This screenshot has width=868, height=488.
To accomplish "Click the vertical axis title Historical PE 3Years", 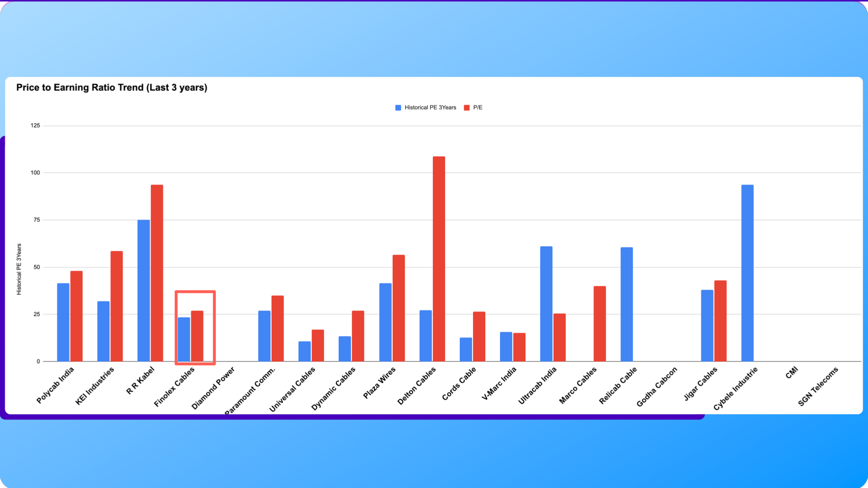I will (19, 269).
